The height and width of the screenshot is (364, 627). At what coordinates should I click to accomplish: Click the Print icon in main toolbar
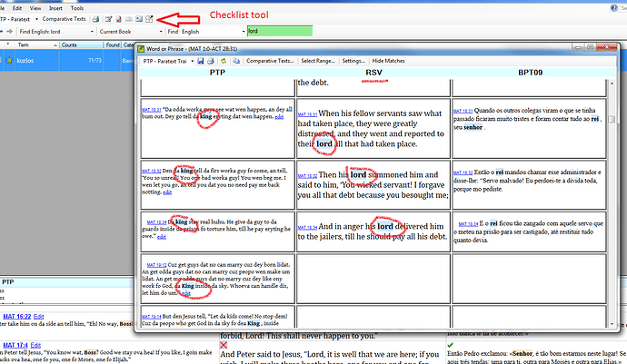95,19
